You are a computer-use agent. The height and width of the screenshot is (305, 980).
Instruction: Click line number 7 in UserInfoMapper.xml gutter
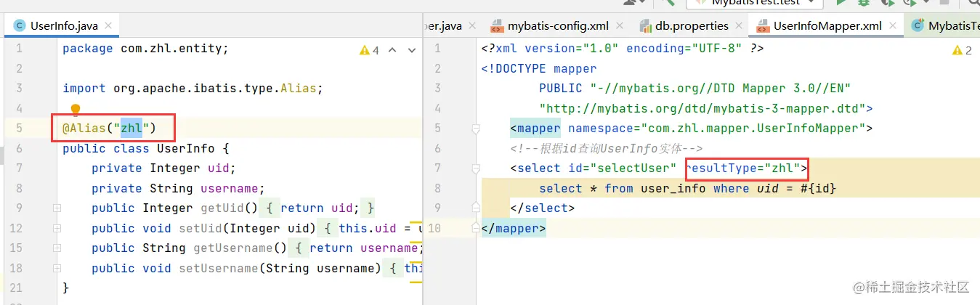coord(437,168)
